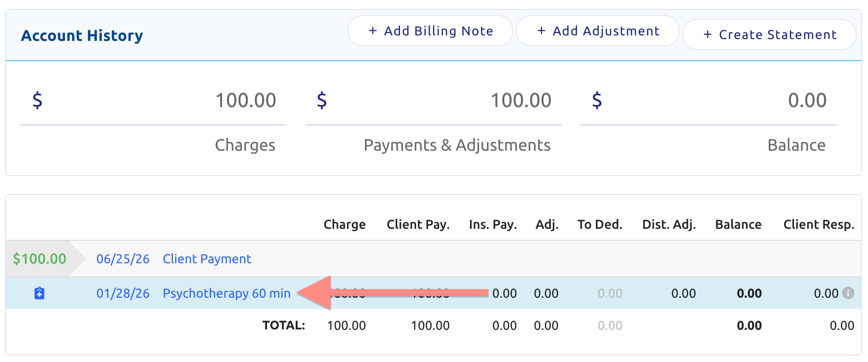
Task: Click the Charge column header
Action: [344, 224]
